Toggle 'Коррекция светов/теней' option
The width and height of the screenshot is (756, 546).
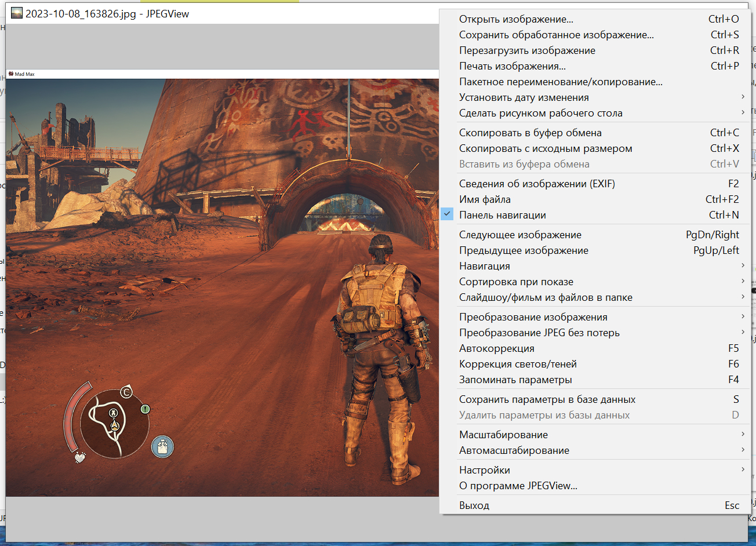click(x=594, y=364)
